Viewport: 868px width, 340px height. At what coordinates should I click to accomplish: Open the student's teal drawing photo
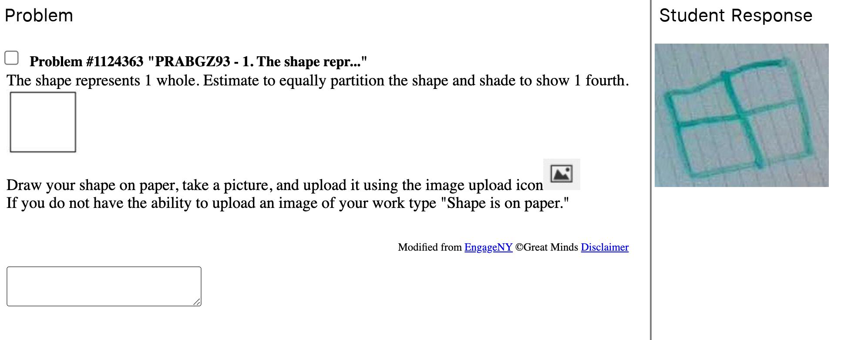click(x=741, y=115)
